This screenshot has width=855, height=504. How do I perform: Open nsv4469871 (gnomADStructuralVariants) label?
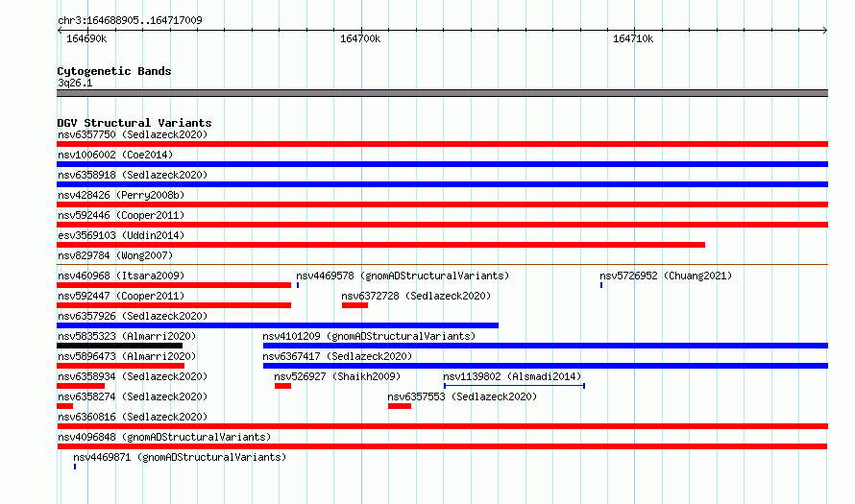[x=180, y=457]
